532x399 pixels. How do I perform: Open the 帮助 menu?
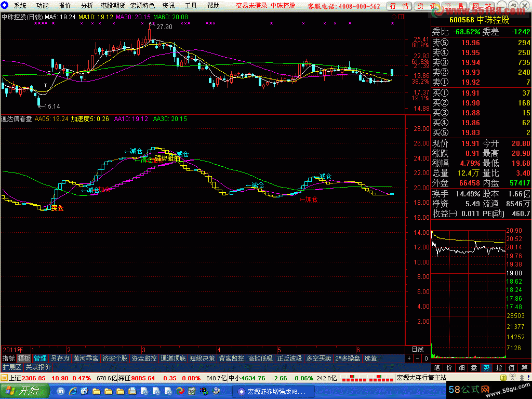point(213,5)
